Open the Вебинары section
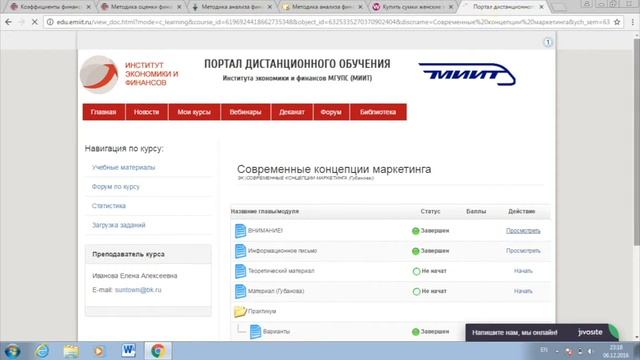The width and height of the screenshot is (640, 360). [245, 112]
